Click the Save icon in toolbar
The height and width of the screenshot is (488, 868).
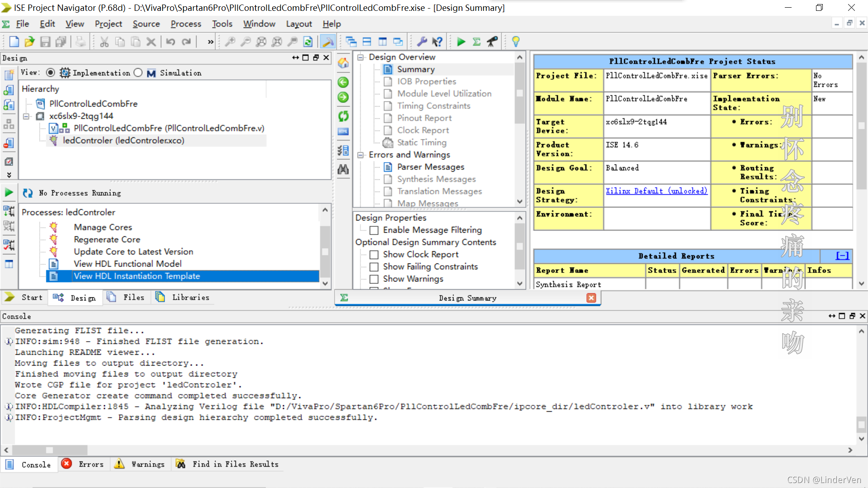tap(45, 42)
